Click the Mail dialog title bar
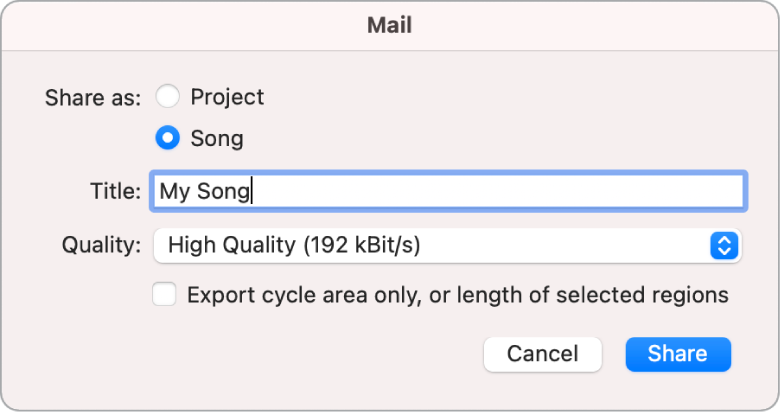Viewport: 782px width, 412px height. [390, 26]
